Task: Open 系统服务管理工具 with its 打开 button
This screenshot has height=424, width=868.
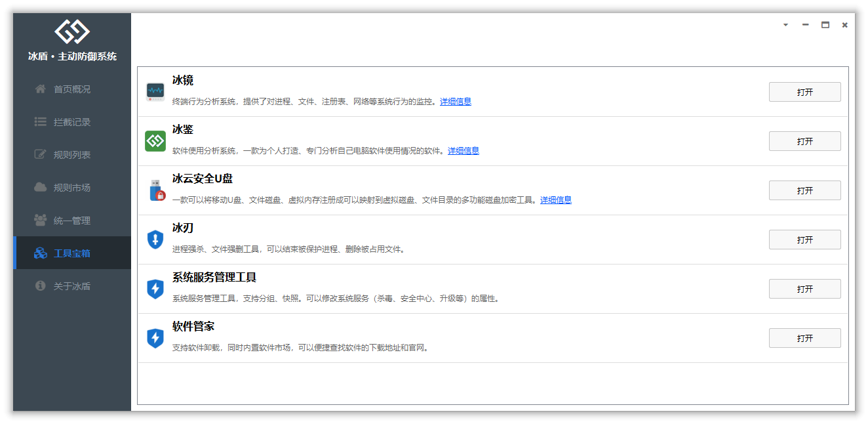Action: pyautogui.click(x=804, y=289)
